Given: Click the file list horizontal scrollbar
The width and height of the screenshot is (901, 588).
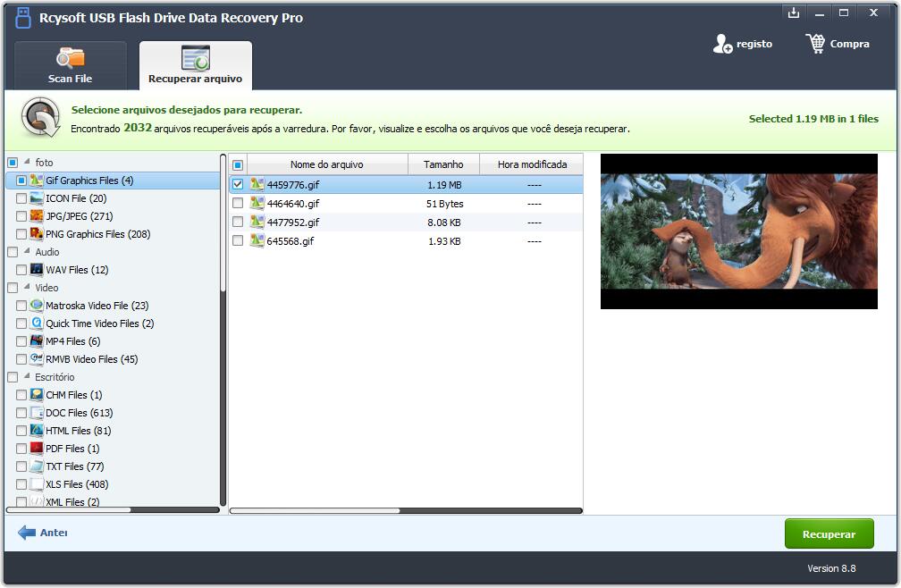Looking at the screenshot, I should 406,510.
